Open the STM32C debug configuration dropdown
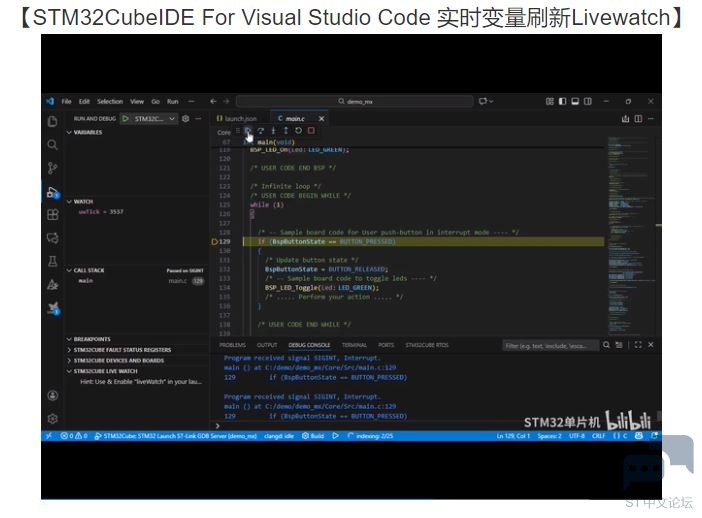The width and height of the screenshot is (702, 518). [x=154, y=118]
